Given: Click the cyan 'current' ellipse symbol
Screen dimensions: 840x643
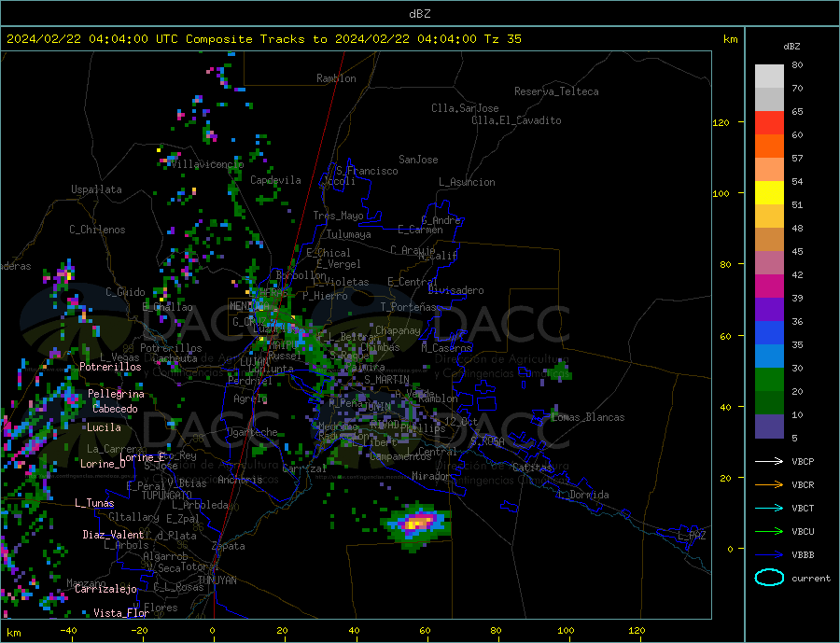Looking at the screenshot, I should [x=769, y=578].
